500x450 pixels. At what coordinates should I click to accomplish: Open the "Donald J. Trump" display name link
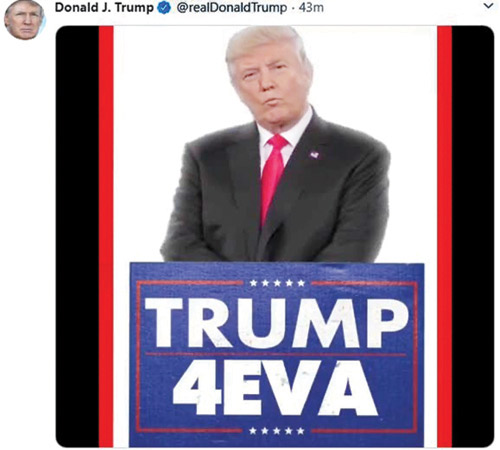pyautogui.click(x=104, y=8)
